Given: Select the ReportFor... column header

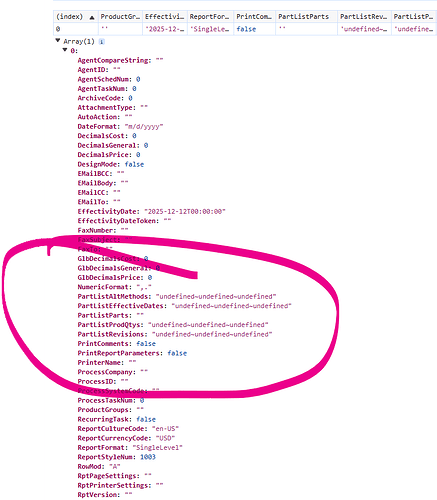Looking at the screenshot, I should 210,17.
